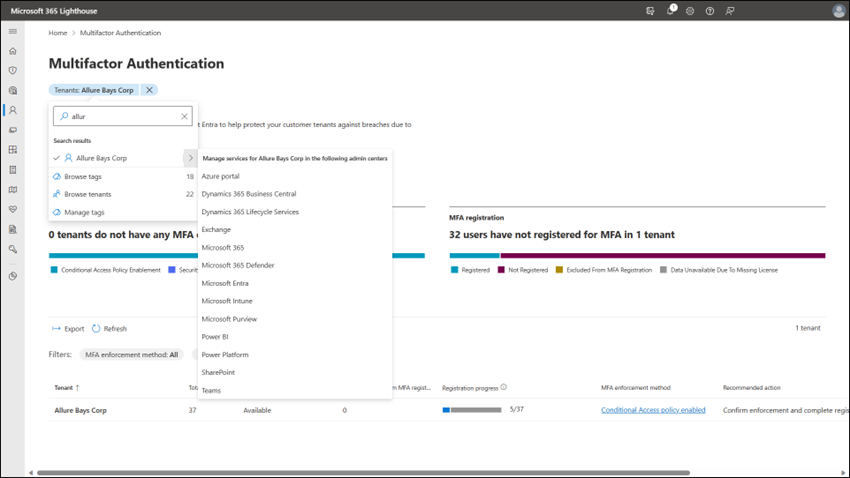Open the shield security sidebar icon
850x478 pixels.
13,70
